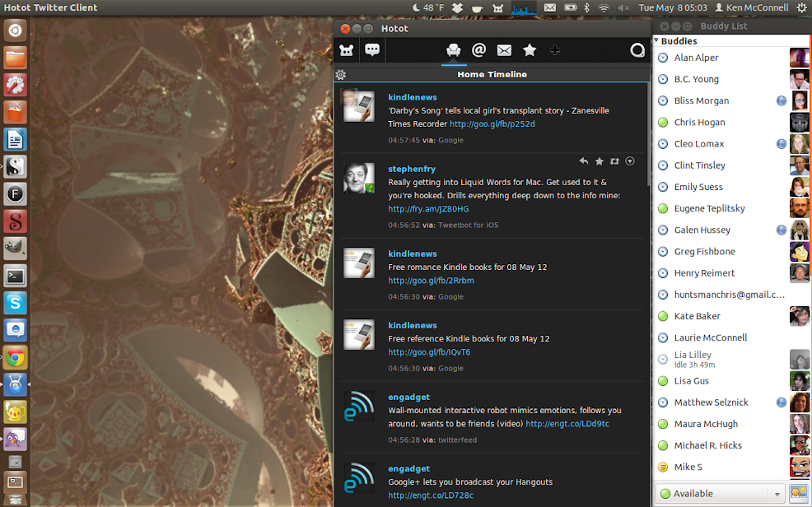812x507 pixels.
Task: Click Matthew Selznick's avatar photo
Action: tap(799, 402)
